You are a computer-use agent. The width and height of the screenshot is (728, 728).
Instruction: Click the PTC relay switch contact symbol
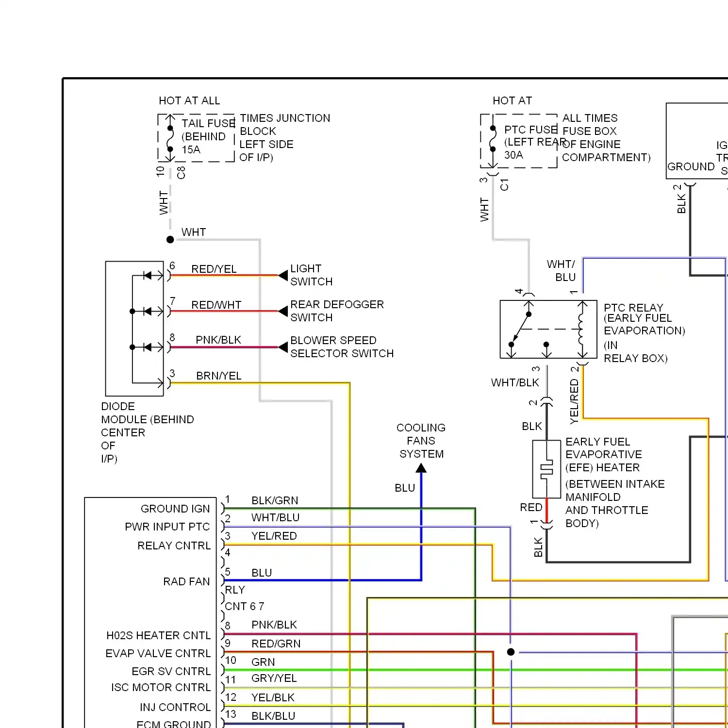pyautogui.click(x=521, y=329)
